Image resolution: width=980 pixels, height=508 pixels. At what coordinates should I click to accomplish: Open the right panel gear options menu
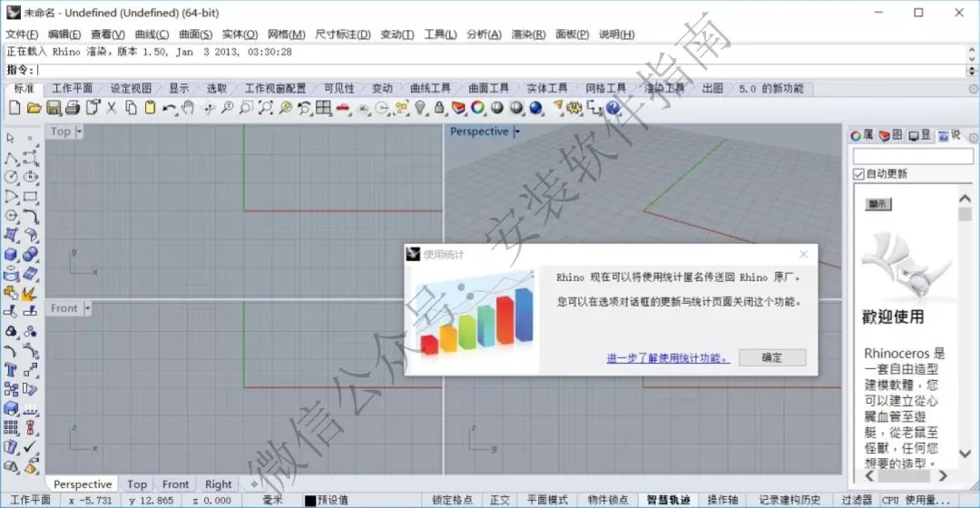(973, 138)
